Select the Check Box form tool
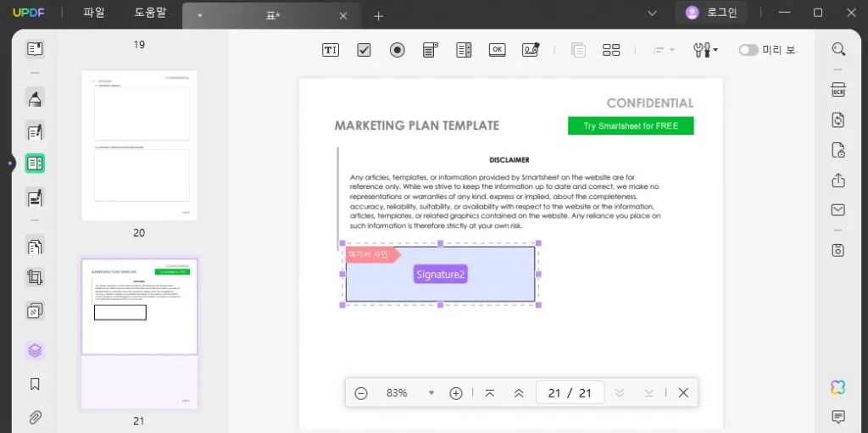 (x=364, y=50)
